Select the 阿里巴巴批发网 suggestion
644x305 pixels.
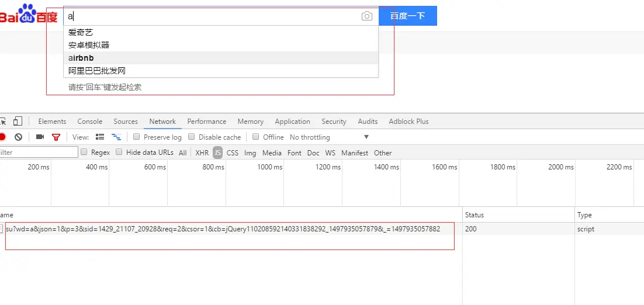[x=221, y=71]
